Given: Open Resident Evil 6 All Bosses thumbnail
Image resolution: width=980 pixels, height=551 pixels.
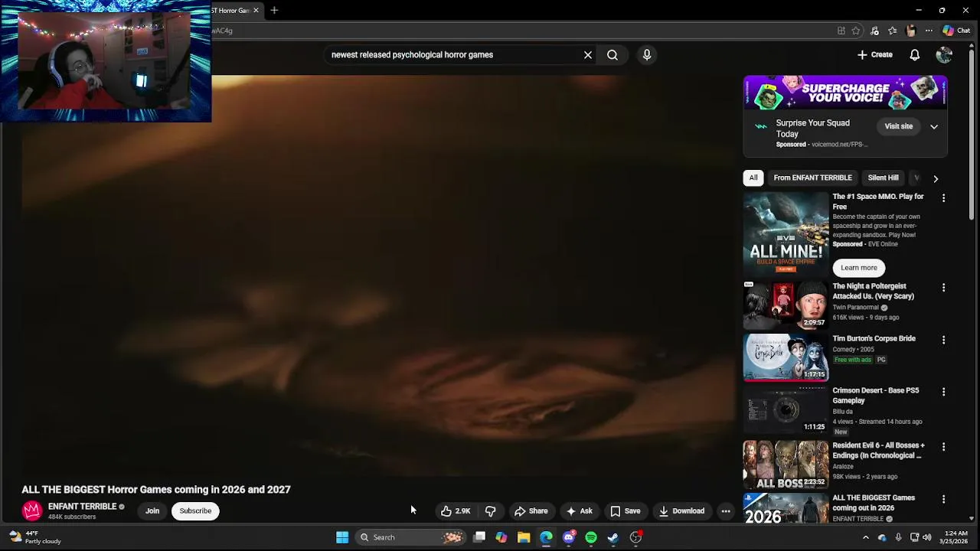Looking at the screenshot, I should point(786,464).
